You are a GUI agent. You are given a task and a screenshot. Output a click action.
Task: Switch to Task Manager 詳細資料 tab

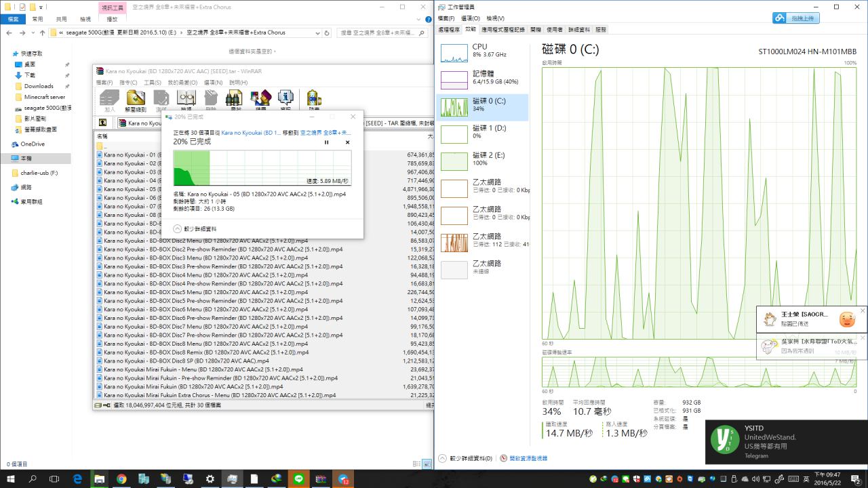578,30
